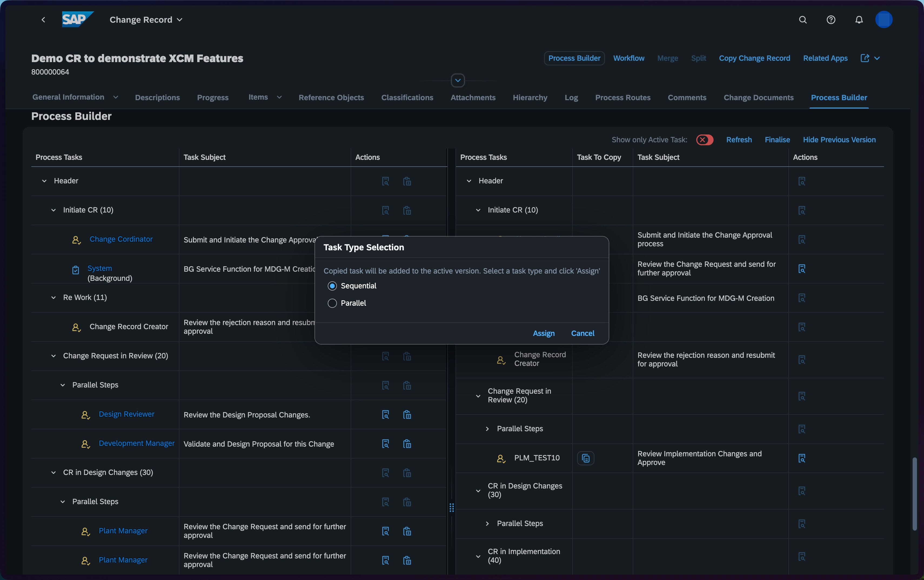Screen dimensions: 924x580
Task: Click Copy Change Record
Action: click(x=754, y=58)
